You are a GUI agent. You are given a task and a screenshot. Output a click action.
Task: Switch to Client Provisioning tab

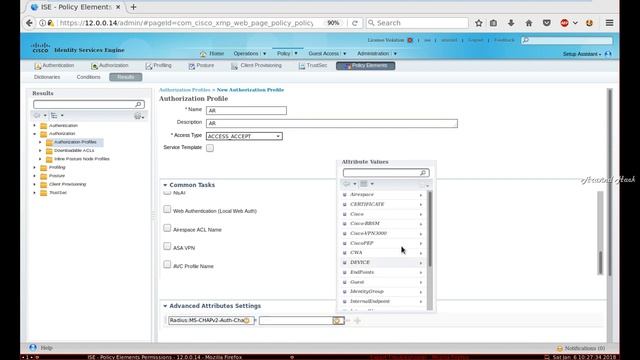point(256,66)
